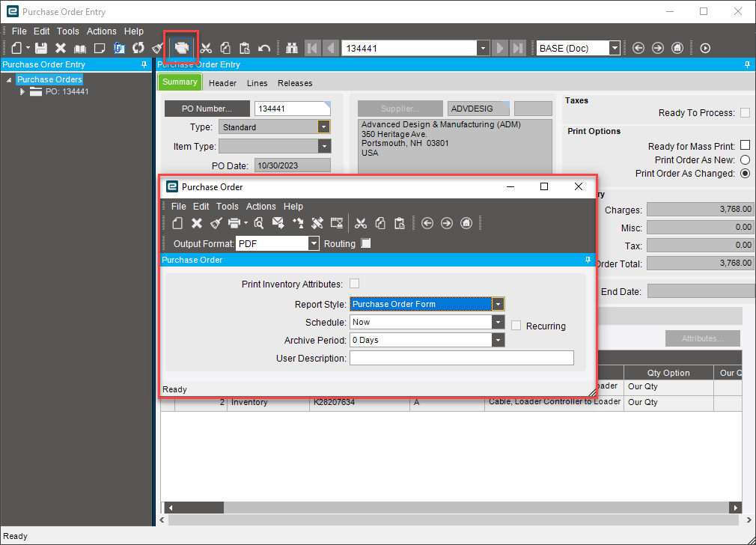Click the Save icon in main toolbar
Viewport: 756px width, 545px height.
42,48
